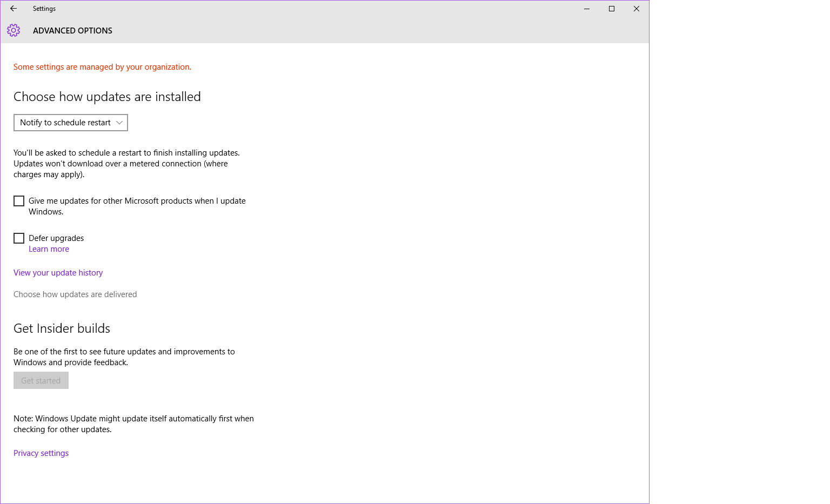
Task: View your update history link
Action: click(58, 273)
